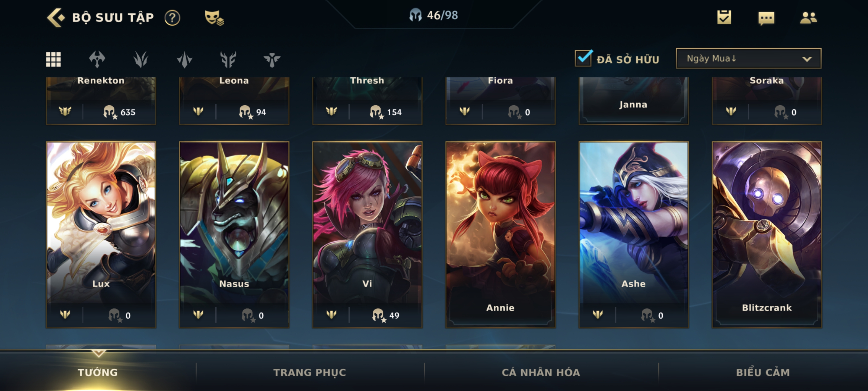Open the friends list icon
Image resolution: width=868 pixels, height=391 pixels.
click(x=808, y=18)
